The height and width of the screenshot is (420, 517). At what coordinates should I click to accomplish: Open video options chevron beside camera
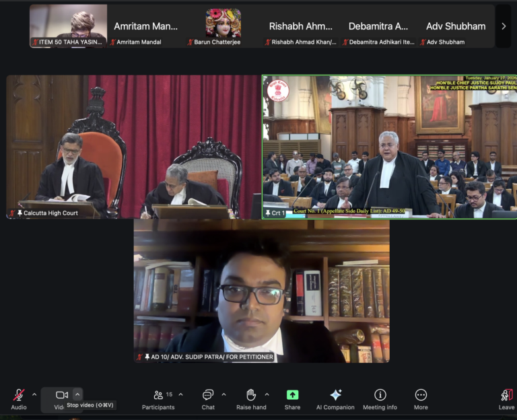tap(77, 395)
